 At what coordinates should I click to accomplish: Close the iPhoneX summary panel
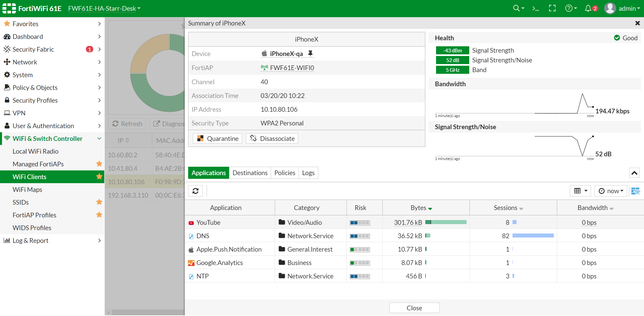[637, 23]
